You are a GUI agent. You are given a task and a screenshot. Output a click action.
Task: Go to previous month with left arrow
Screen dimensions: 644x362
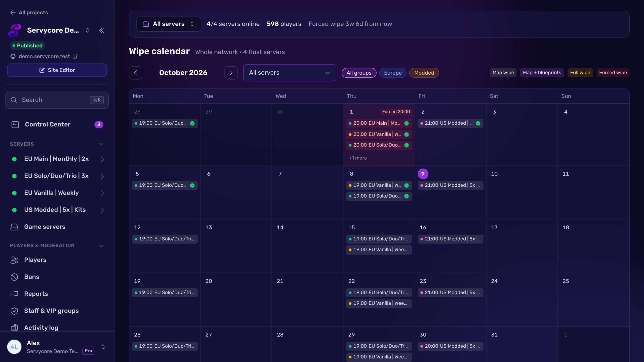[x=136, y=73]
